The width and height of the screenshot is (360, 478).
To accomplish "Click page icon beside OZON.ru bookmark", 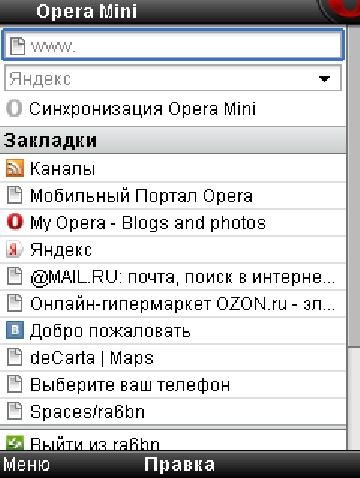I will (x=15, y=304).
